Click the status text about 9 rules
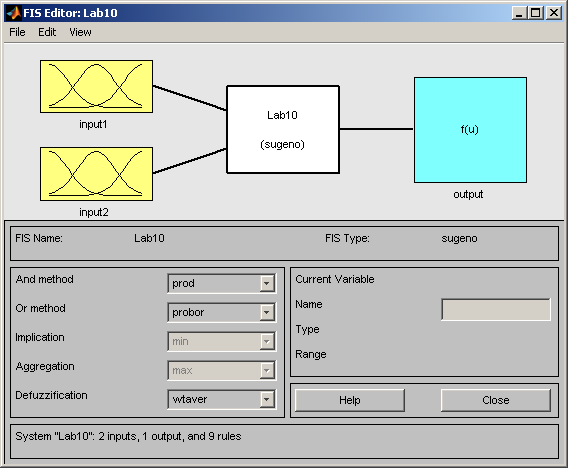Viewport: 568px width, 468px height. (x=128, y=436)
